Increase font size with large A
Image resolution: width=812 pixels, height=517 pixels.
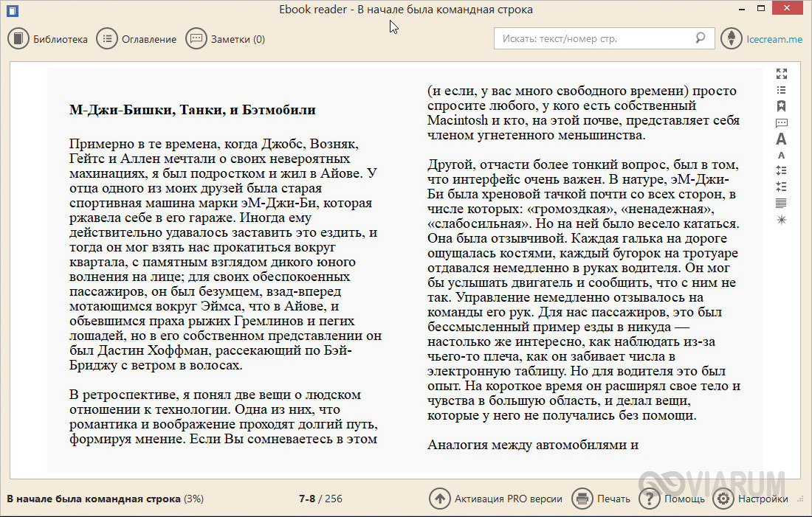point(781,139)
